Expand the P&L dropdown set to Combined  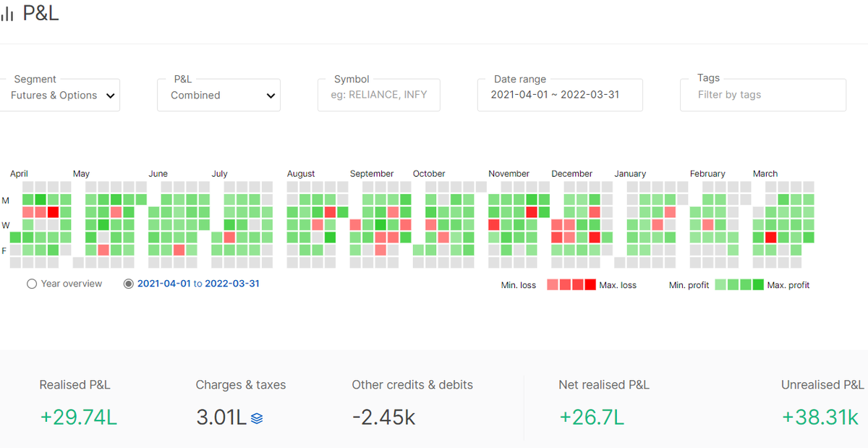(218, 95)
